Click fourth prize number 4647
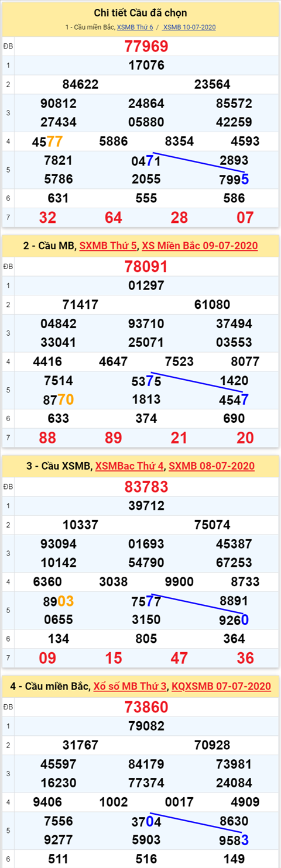The height and width of the screenshot is (868, 281). [114, 361]
